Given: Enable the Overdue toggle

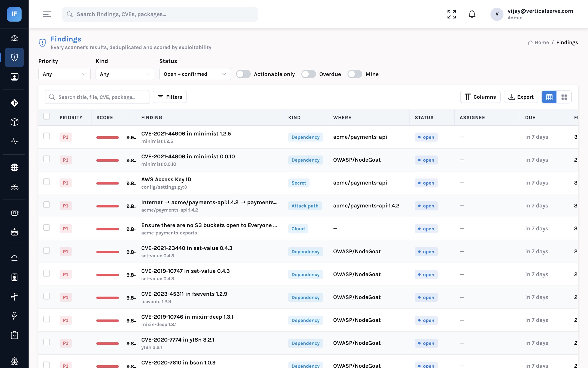Looking at the screenshot, I should pyautogui.click(x=309, y=74).
